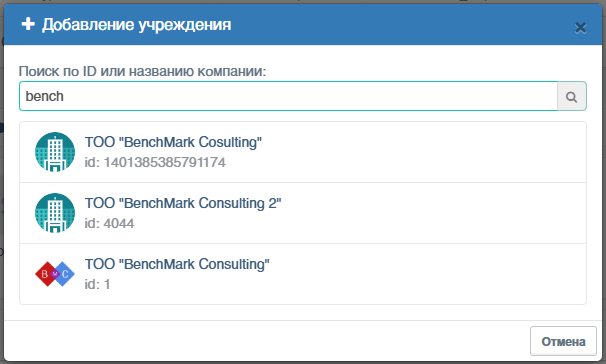Click the red B diamond in logo
606x364 pixels.
(46, 274)
